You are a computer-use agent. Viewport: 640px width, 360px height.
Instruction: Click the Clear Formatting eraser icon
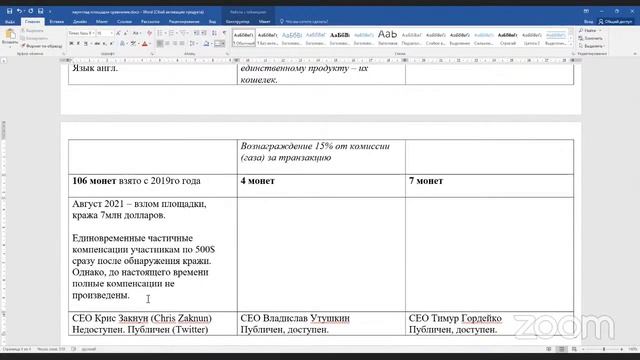pyautogui.click(x=149, y=33)
